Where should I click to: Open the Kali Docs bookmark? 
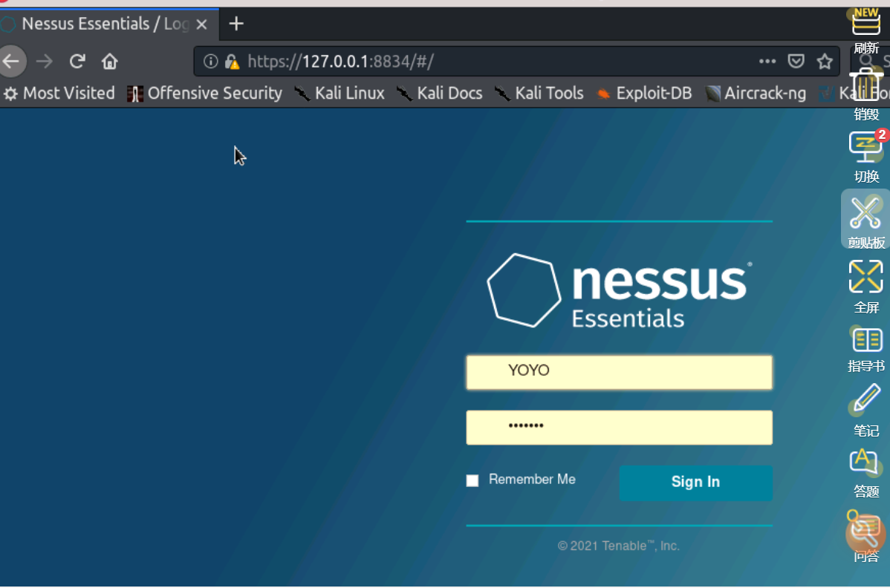pyautogui.click(x=439, y=93)
